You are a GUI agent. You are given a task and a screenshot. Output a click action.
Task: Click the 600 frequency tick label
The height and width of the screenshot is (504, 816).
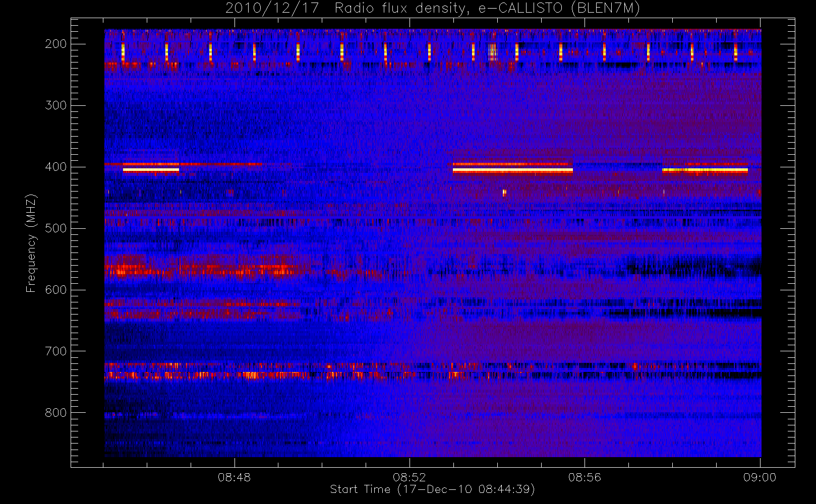(x=56, y=290)
